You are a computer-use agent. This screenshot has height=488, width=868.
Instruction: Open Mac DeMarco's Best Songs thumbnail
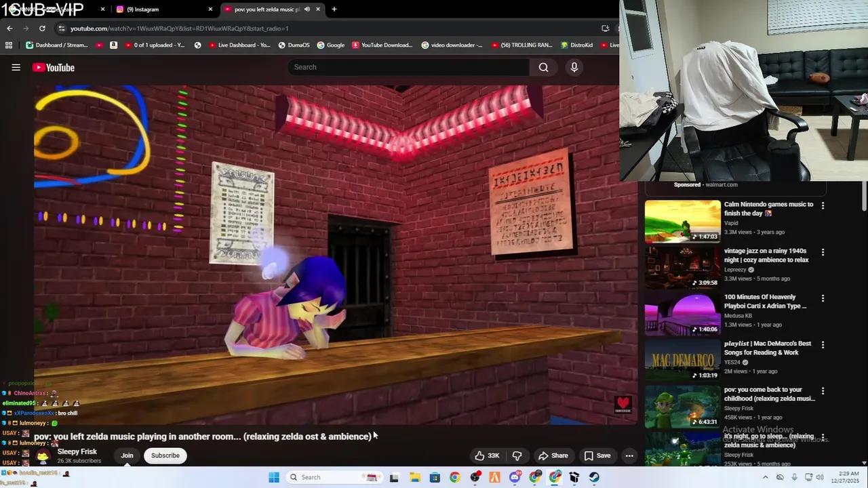coord(683,360)
